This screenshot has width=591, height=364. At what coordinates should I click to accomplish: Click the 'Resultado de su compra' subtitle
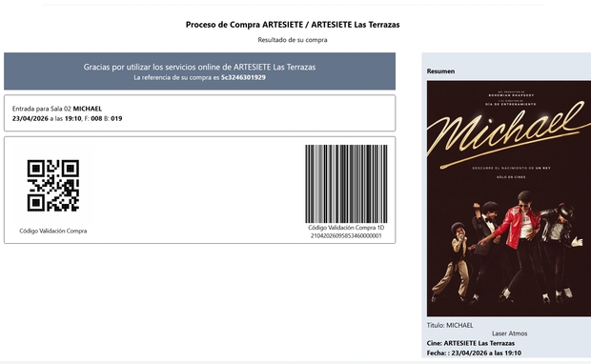point(293,40)
